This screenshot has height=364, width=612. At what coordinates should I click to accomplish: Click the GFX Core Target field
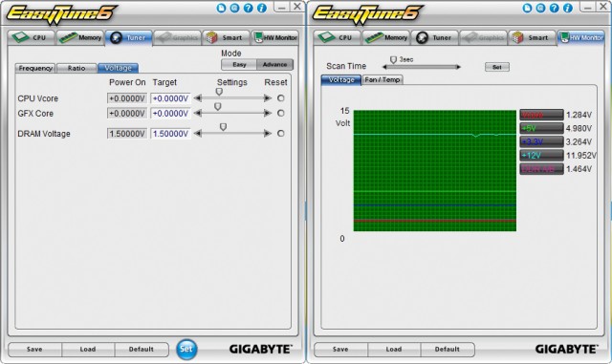(x=170, y=113)
